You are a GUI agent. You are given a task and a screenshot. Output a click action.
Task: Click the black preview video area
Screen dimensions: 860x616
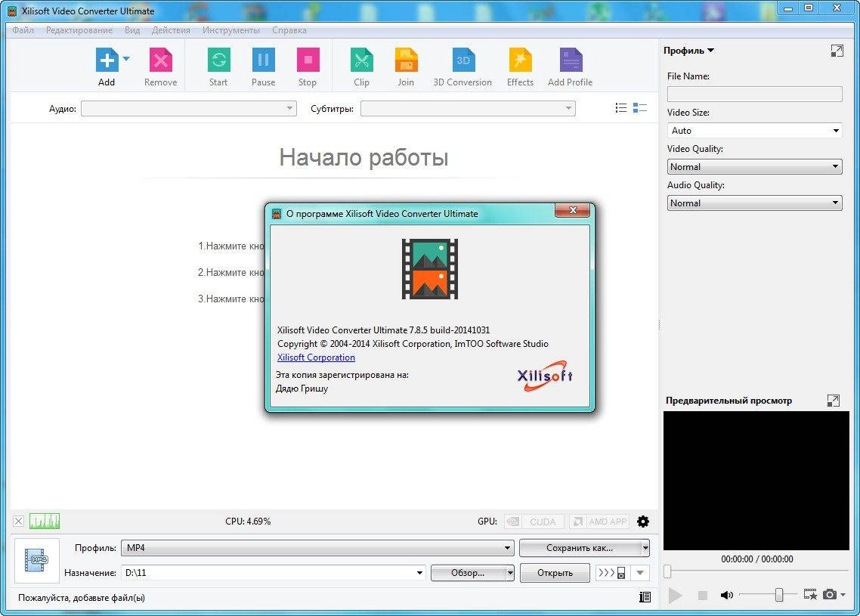(x=756, y=481)
